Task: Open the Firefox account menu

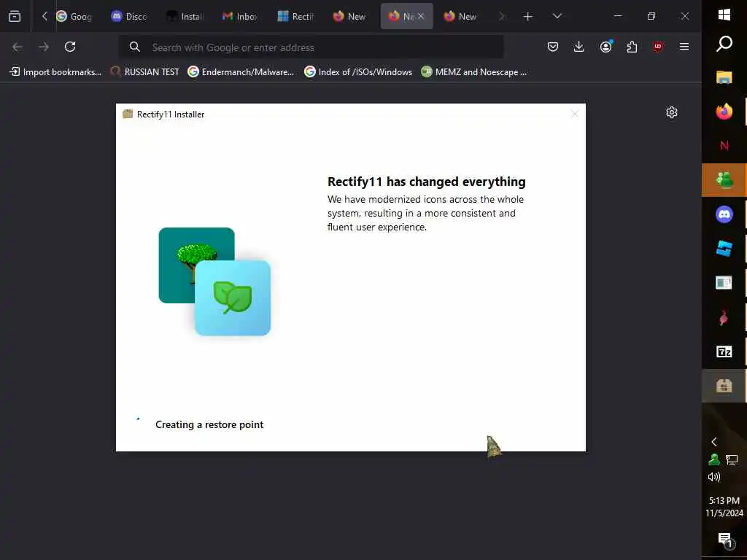Action: pos(605,47)
